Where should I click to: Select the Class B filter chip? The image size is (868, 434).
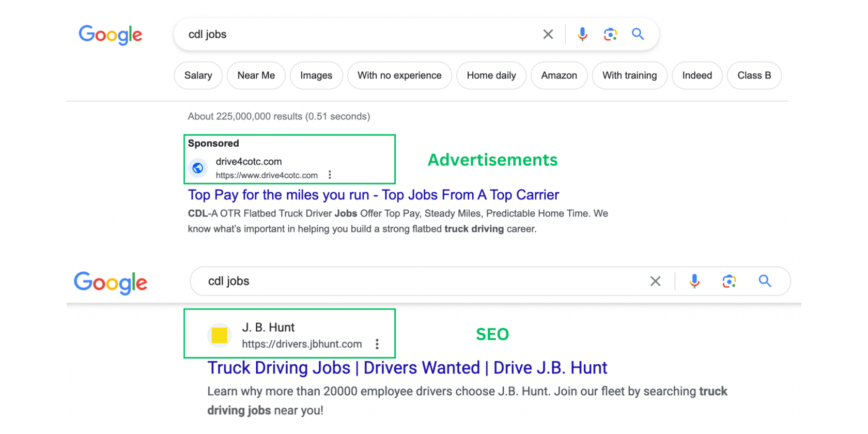point(754,75)
